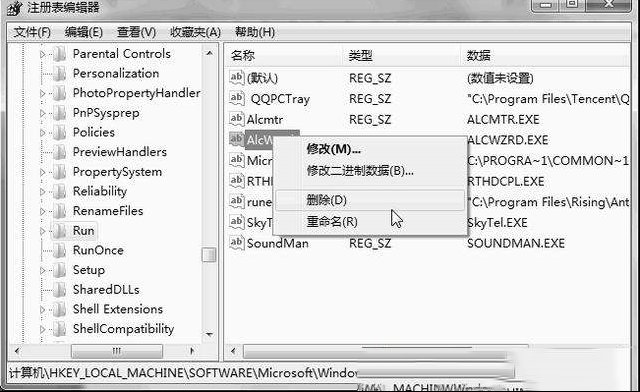Click the Setup folder icon
640x392 pixels.
60,270
